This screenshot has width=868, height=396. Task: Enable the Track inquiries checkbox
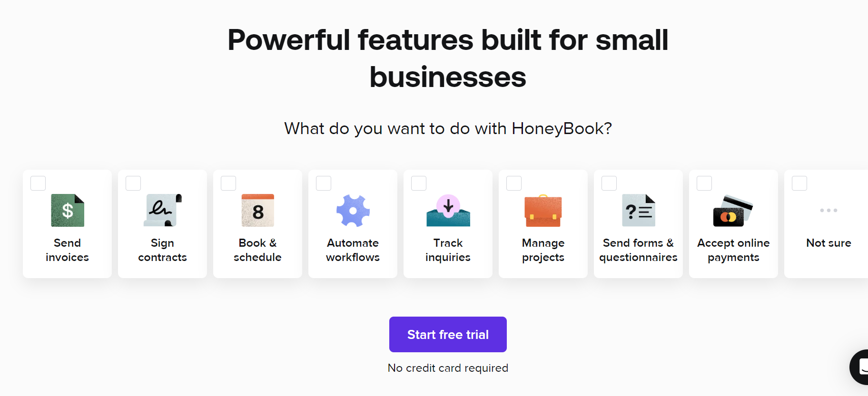[418, 183]
